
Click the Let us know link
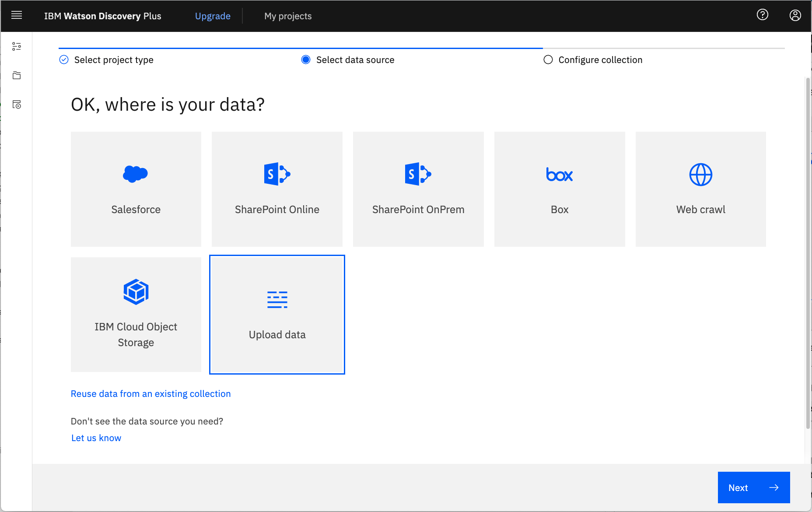pos(96,438)
